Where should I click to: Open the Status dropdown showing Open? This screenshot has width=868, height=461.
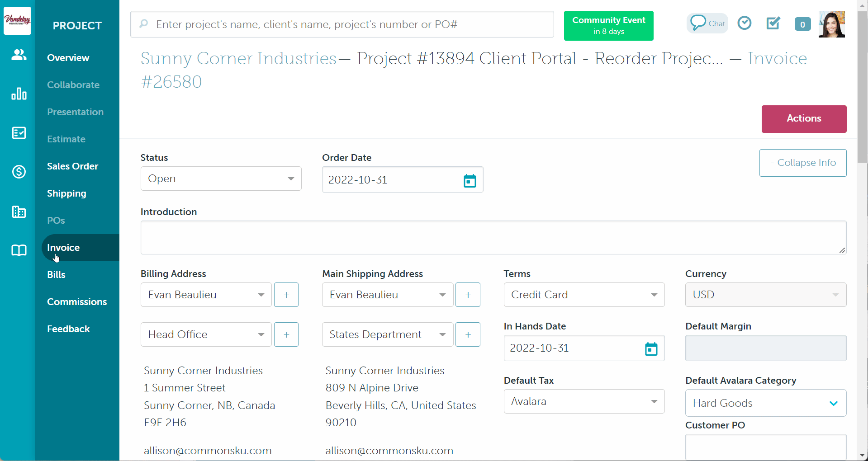click(221, 179)
